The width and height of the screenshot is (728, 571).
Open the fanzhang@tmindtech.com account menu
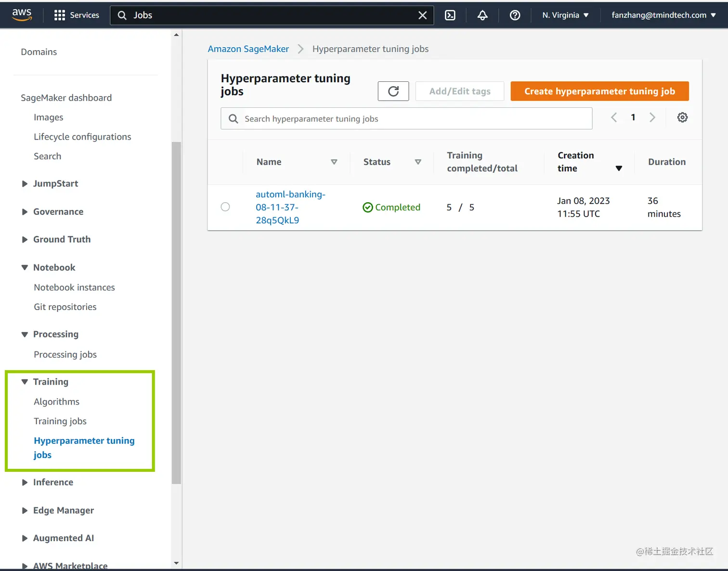[x=663, y=15]
